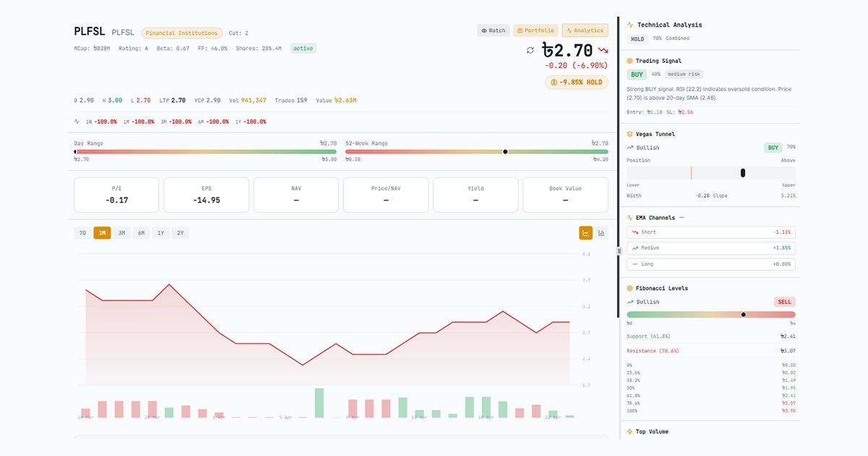Toggle the Watch eye button
Image resolution: width=868 pixels, height=456 pixels.
tap(493, 30)
